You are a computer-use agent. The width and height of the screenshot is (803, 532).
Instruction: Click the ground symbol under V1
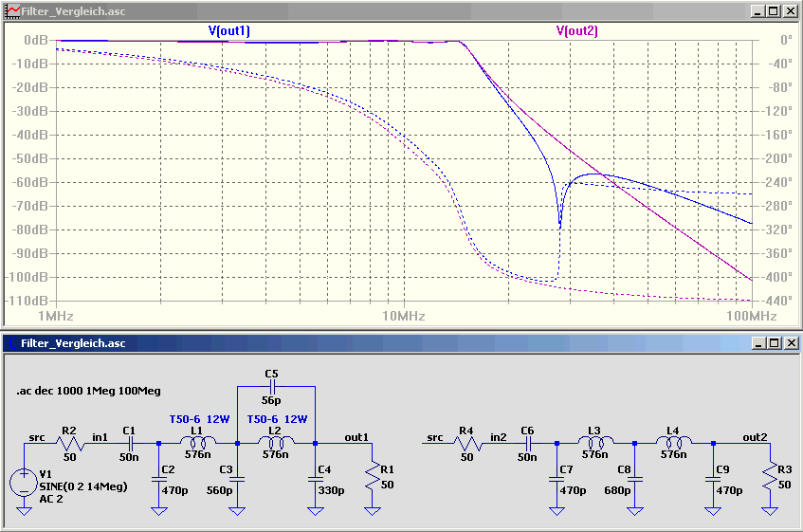(x=24, y=511)
